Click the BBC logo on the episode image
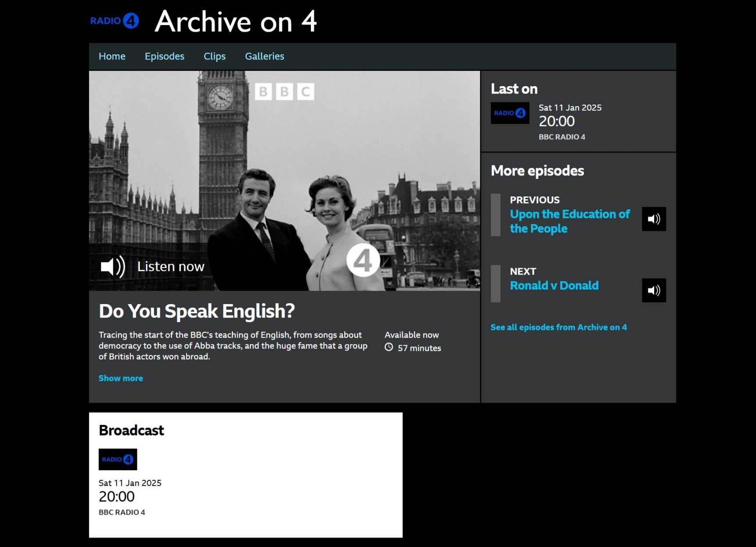Screen dimensions: 756x547 [x=284, y=91]
